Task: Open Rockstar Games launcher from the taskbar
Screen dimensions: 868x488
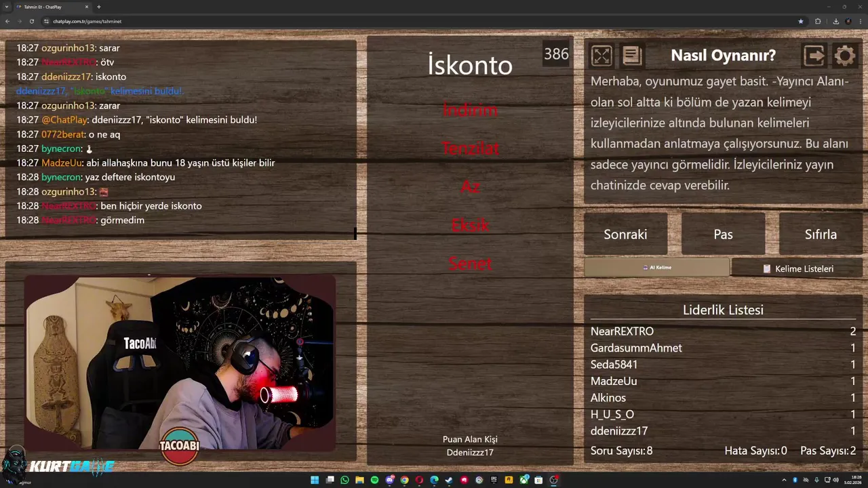Action: (509, 480)
